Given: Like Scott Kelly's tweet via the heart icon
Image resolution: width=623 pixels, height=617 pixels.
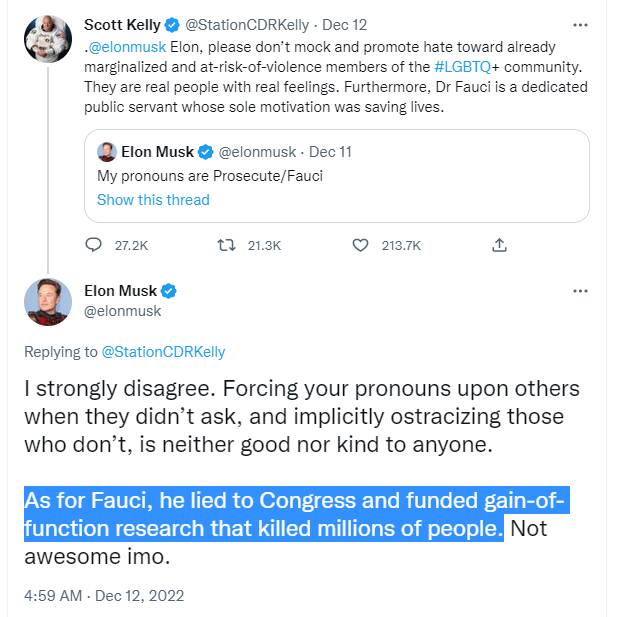Looking at the screenshot, I should click(x=363, y=244).
